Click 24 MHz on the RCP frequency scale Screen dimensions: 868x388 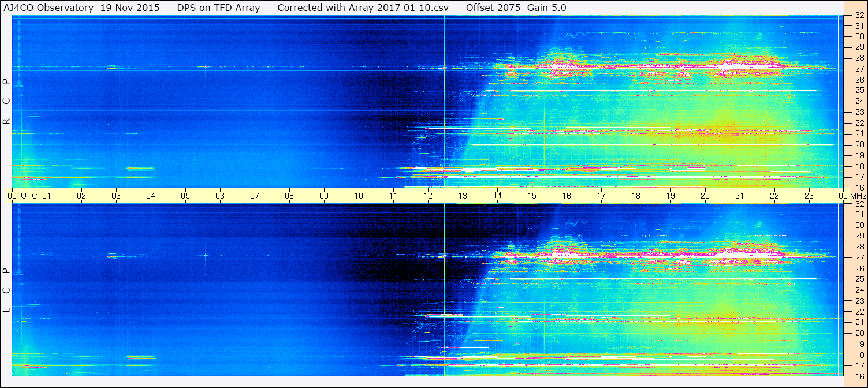[859, 101]
